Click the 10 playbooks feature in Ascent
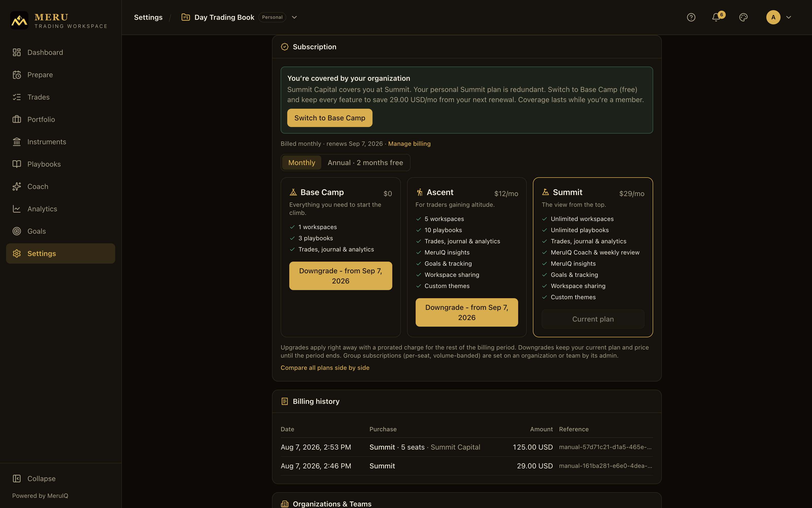 [443, 230]
